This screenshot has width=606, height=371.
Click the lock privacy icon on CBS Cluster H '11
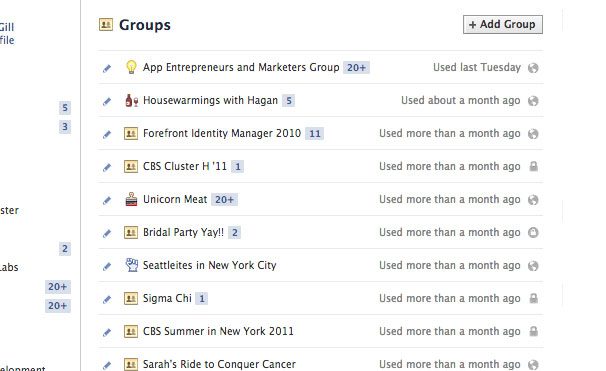533,167
